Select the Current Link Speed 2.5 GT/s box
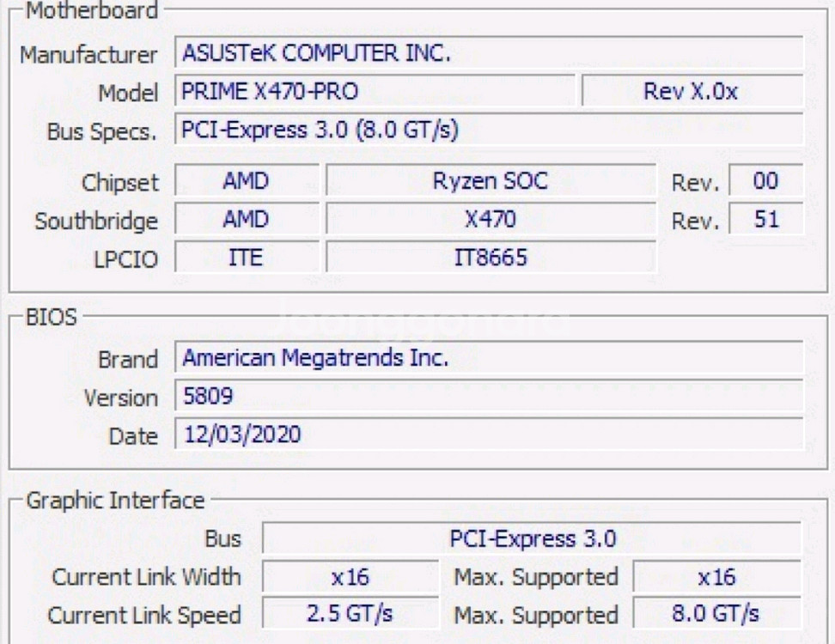 (x=350, y=614)
